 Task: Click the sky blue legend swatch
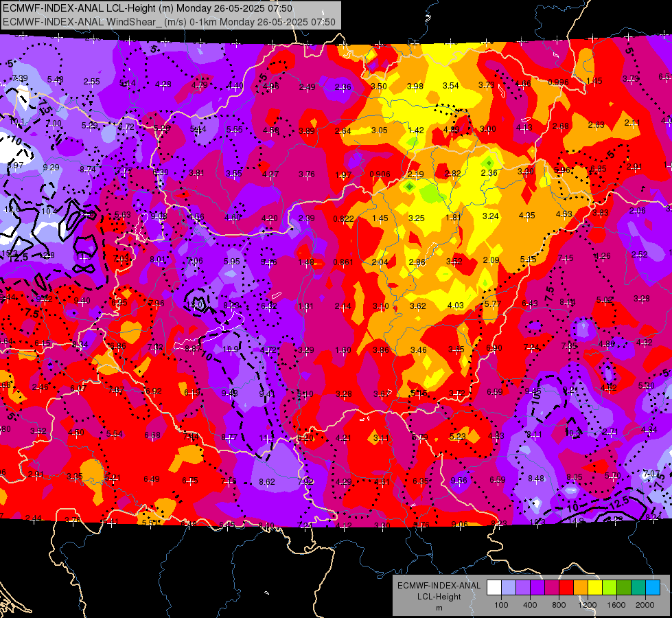[653, 588]
